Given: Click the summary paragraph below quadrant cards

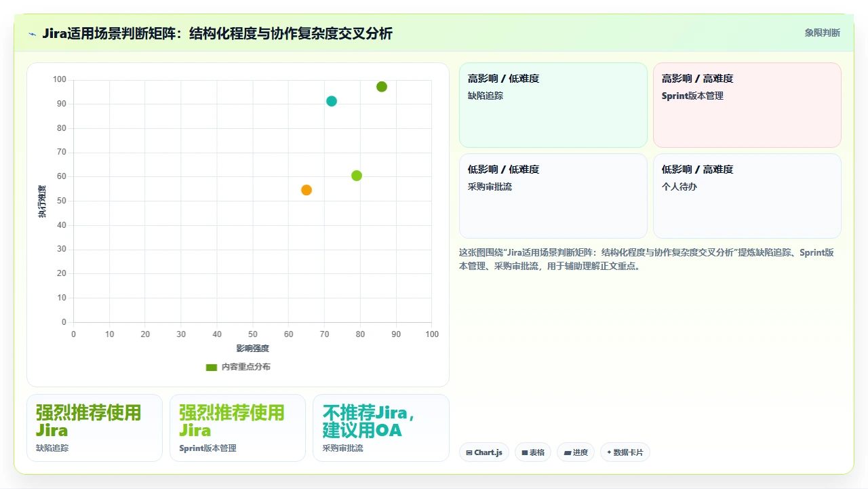Looking at the screenshot, I should pos(646,259).
